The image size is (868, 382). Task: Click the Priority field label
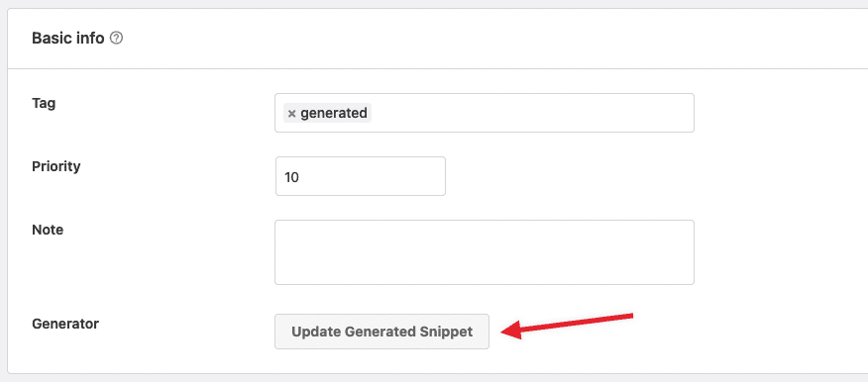click(x=56, y=166)
